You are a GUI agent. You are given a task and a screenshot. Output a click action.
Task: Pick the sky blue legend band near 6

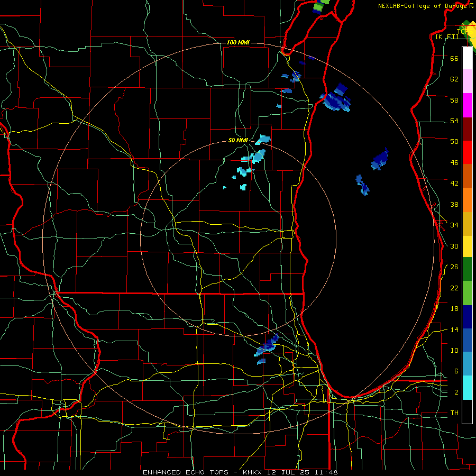click(x=467, y=364)
